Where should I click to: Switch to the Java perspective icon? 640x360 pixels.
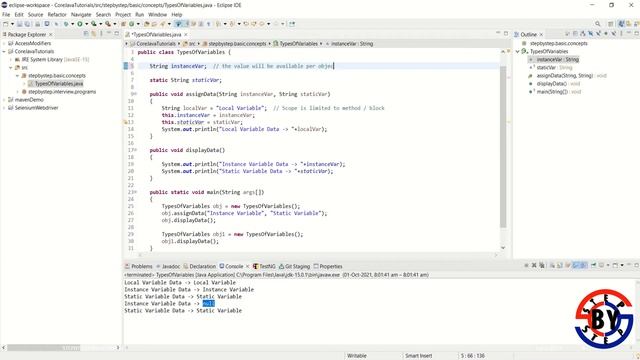[621, 24]
